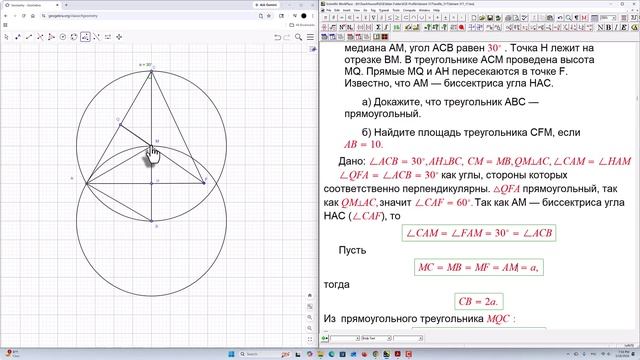Toggle Math/Text with the red M button
This screenshot has height=360, width=640.
pos(584,18)
